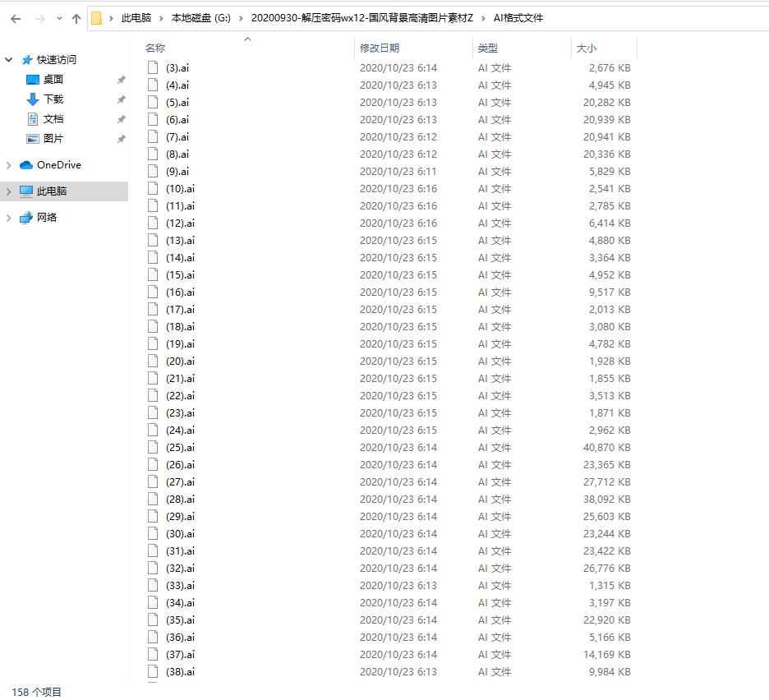
Task: Open 下载 folder in quick access
Action: pos(53,99)
